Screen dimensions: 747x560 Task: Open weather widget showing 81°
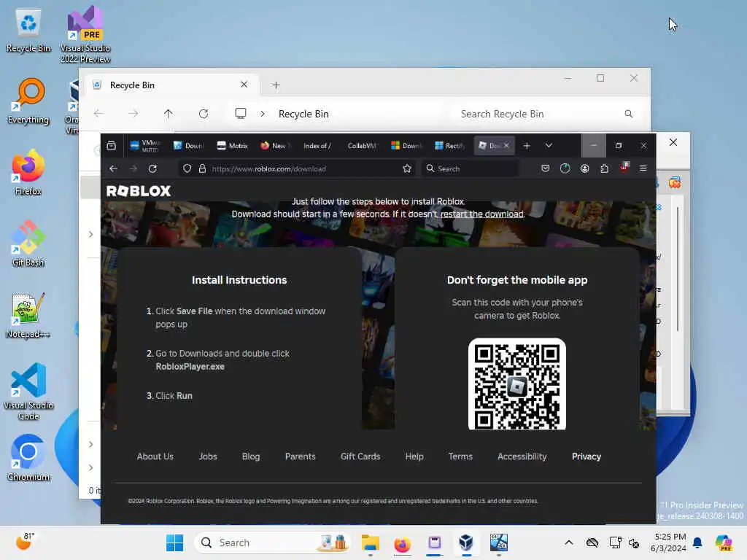tap(26, 542)
